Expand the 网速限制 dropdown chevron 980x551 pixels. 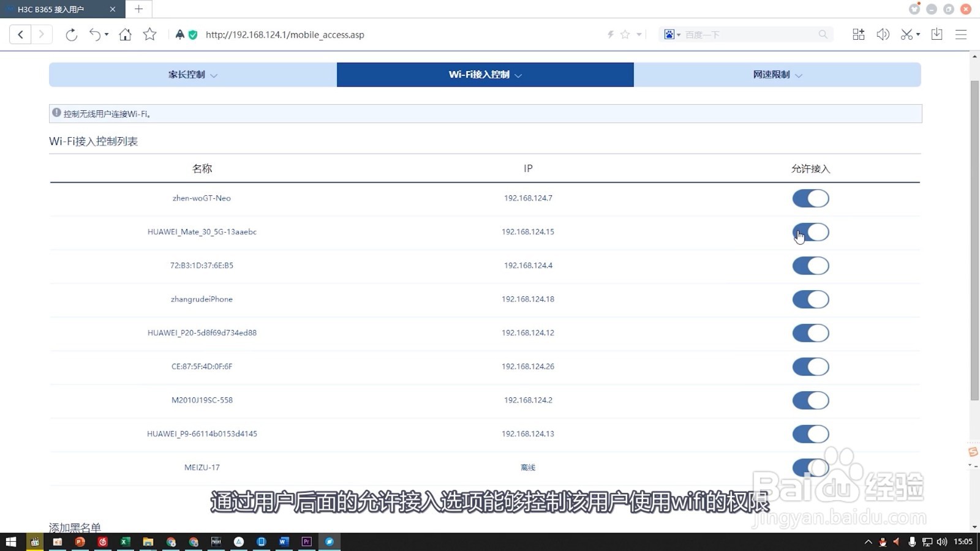[x=799, y=75]
